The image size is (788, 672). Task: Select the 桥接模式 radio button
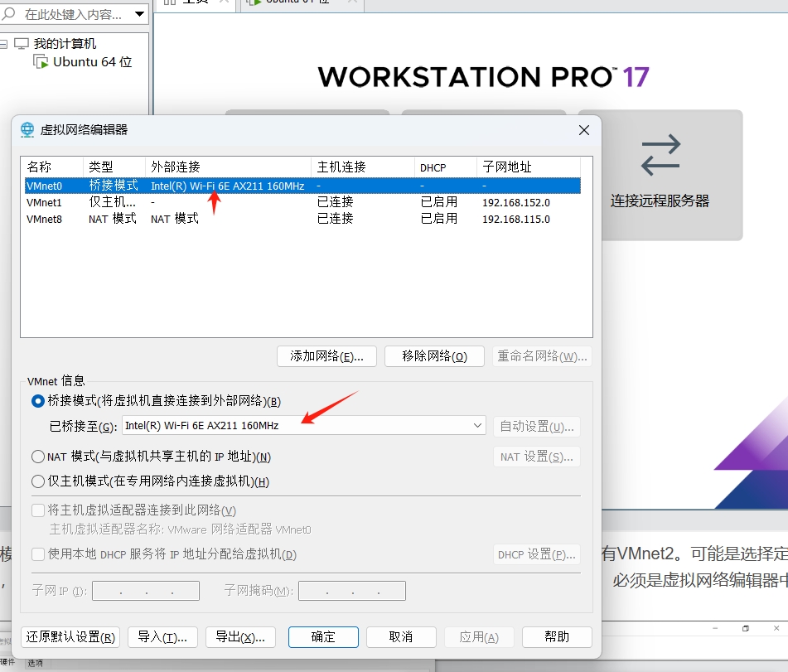(x=38, y=401)
